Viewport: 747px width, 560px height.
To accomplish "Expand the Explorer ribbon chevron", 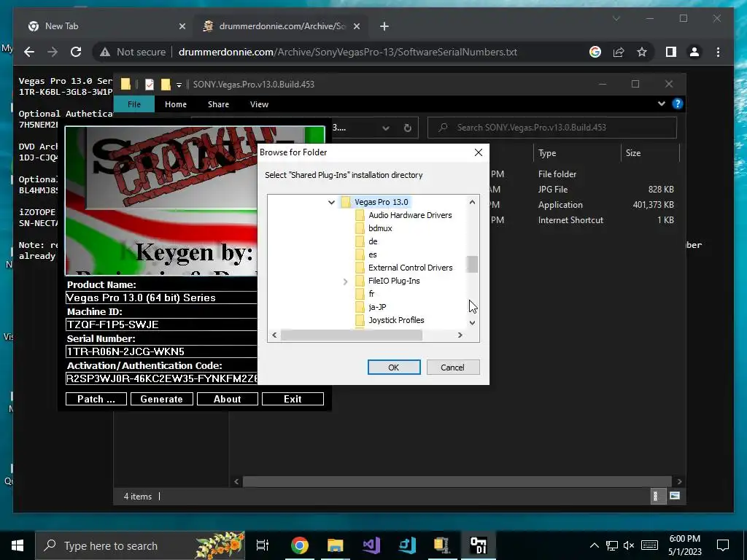I will point(661,104).
